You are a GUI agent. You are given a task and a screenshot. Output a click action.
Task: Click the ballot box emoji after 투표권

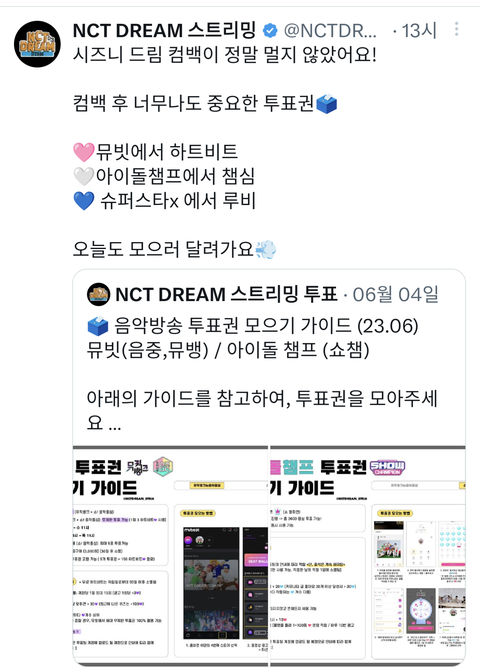(x=326, y=104)
